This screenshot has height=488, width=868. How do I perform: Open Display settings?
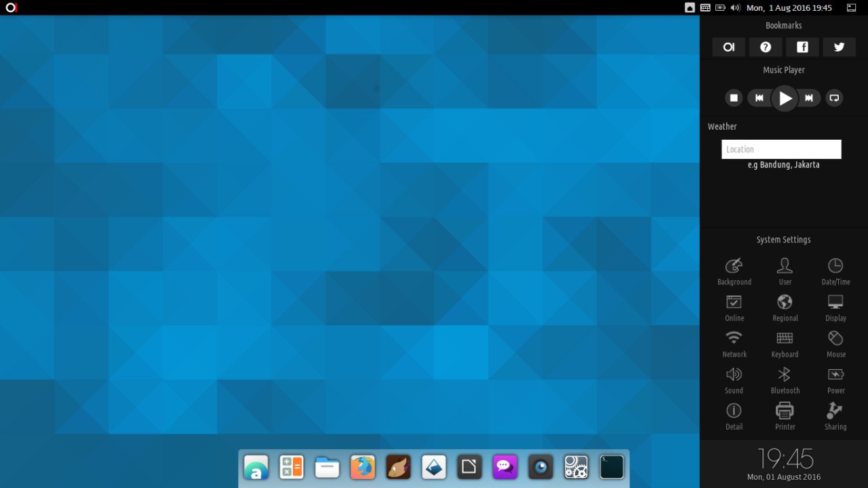click(x=835, y=307)
